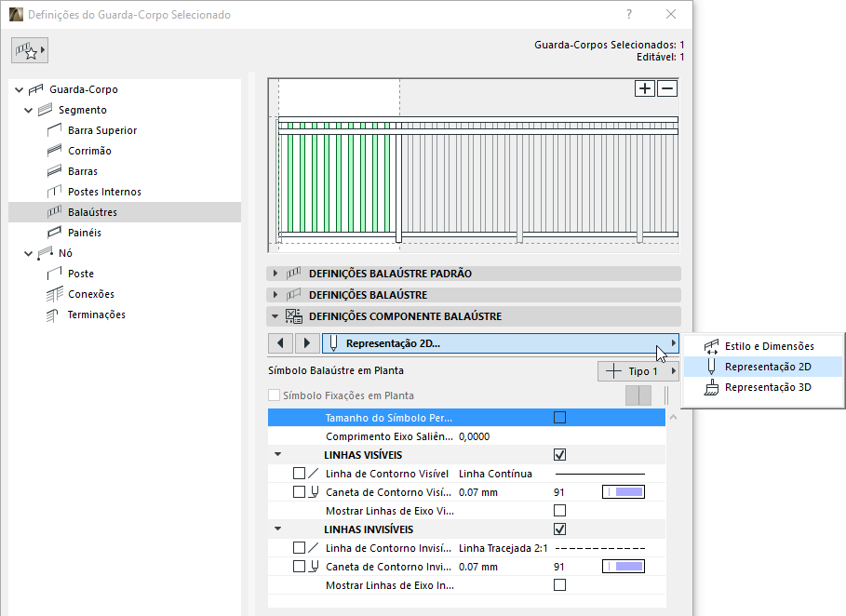Click the Painéis panel icon
Viewport: 846px width, 616px height.
click(x=55, y=233)
